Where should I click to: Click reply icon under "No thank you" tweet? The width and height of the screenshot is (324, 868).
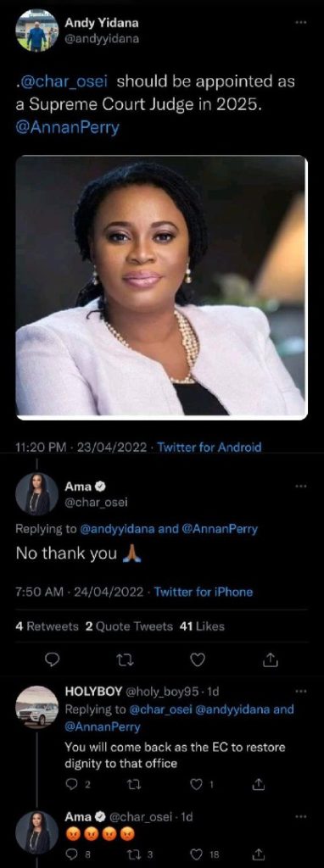(x=52, y=659)
